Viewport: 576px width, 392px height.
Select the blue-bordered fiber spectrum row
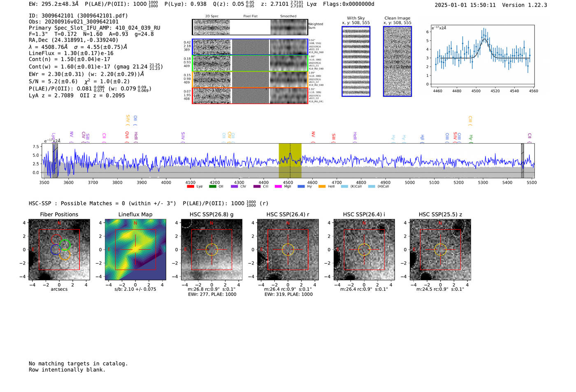(250, 47)
